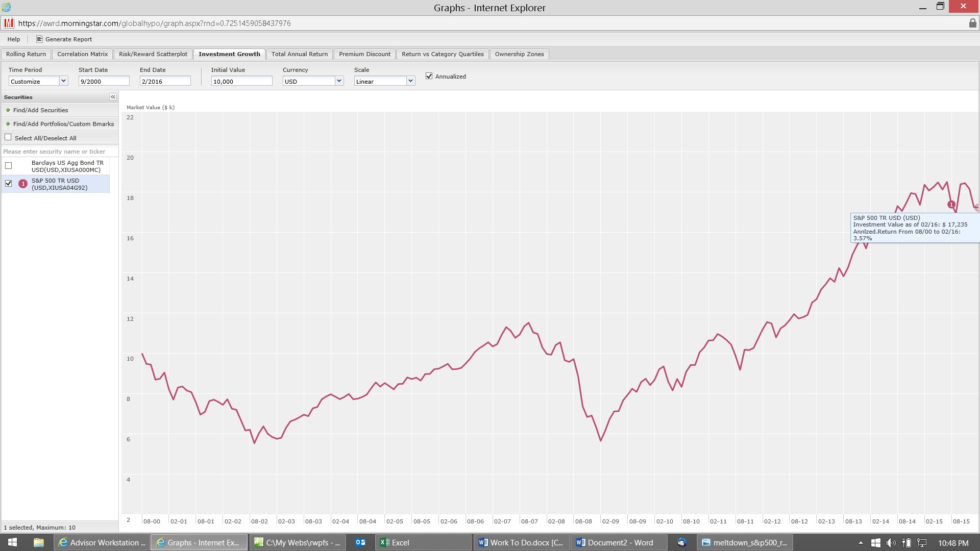Viewport: 980px width, 551px height.
Task: Uncheck the S&P 500 TR USD checkbox
Action: click(9, 183)
